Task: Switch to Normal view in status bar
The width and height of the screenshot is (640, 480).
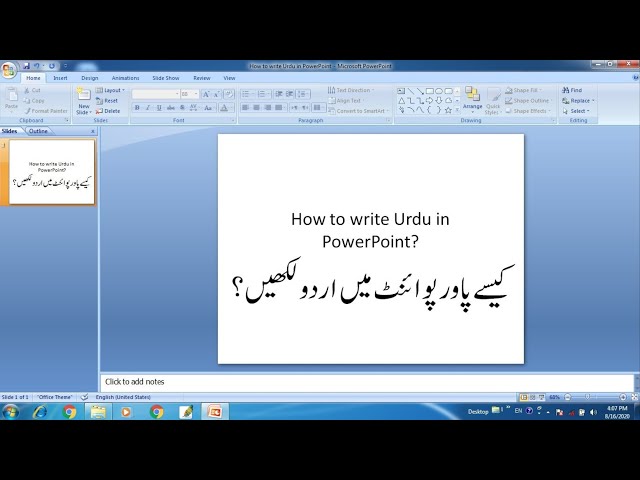Action: [524, 397]
